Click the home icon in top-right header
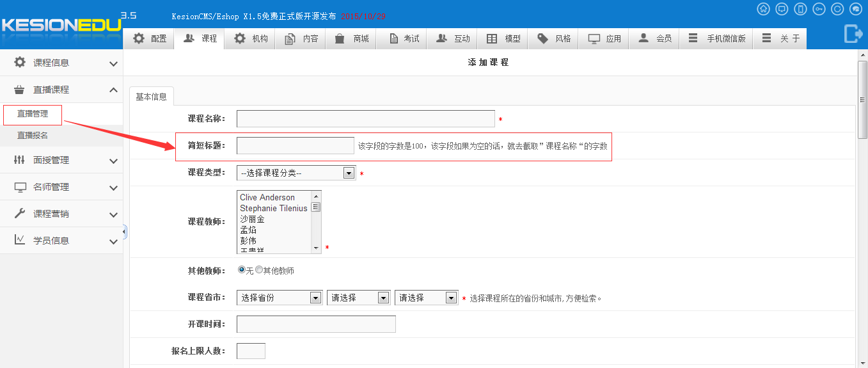 tap(763, 9)
